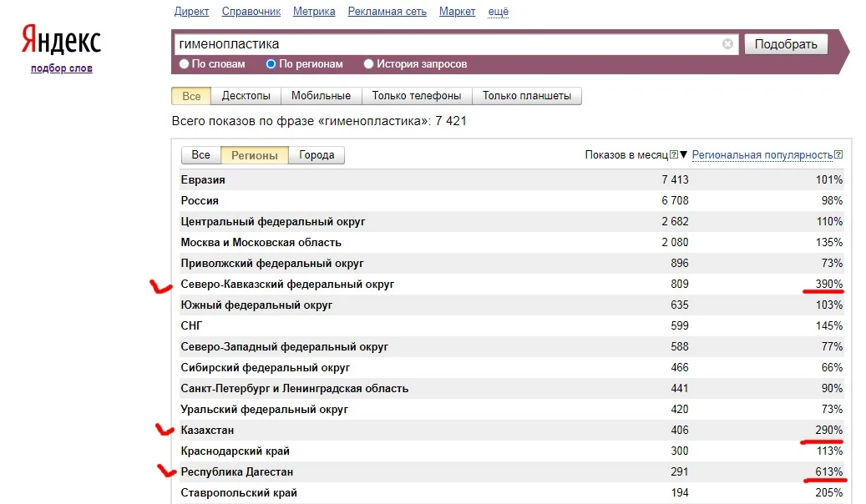Clear the search query with the X icon
The image size is (866, 504).
coord(727,43)
